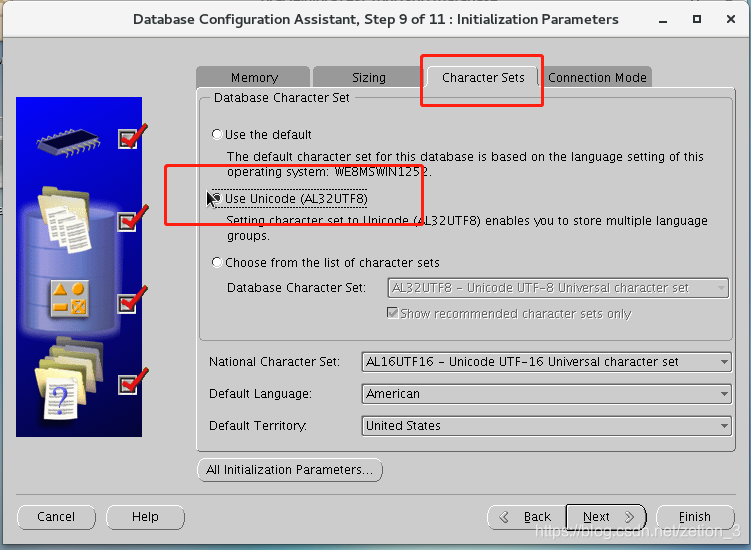This screenshot has width=751, height=550.
Task: Expand the National Character Set dropdown
Action: [546, 362]
